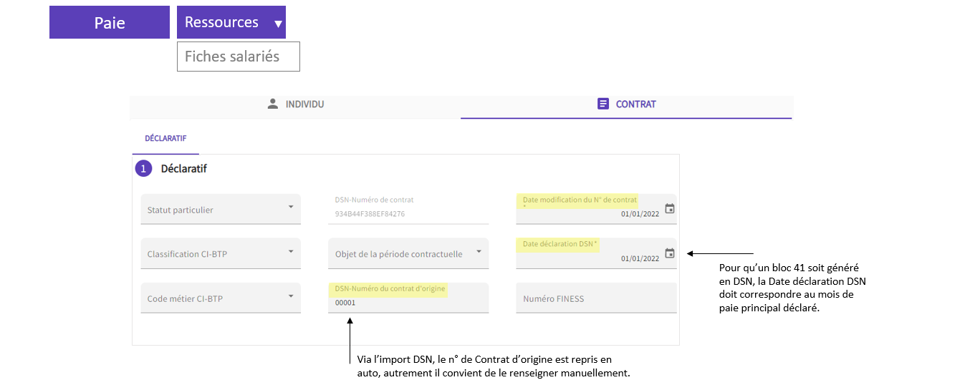
Task: Click the DSN-Numéro de contrat field
Action: 408,209
